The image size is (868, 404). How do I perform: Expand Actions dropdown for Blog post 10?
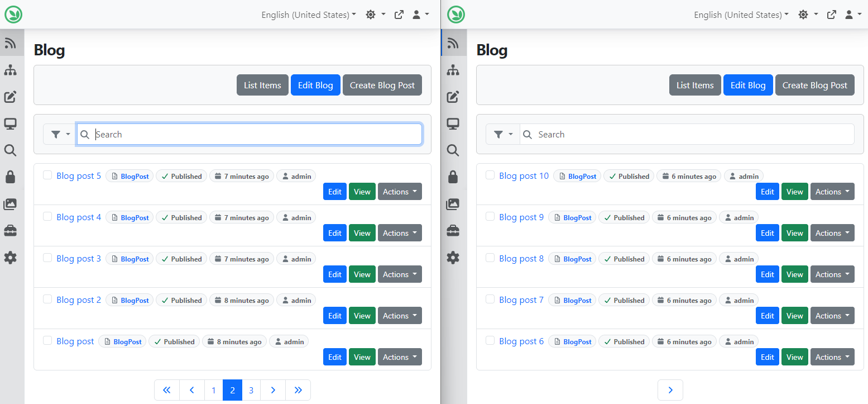832,192
